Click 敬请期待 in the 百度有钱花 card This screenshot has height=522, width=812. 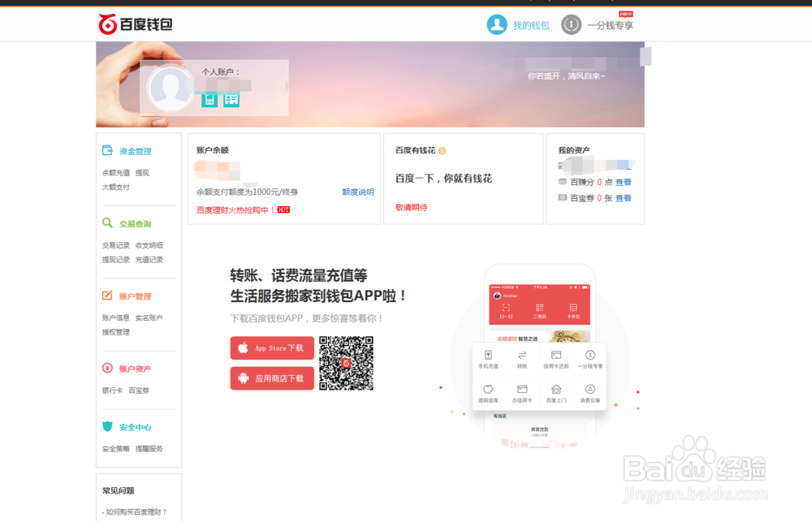point(411,208)
